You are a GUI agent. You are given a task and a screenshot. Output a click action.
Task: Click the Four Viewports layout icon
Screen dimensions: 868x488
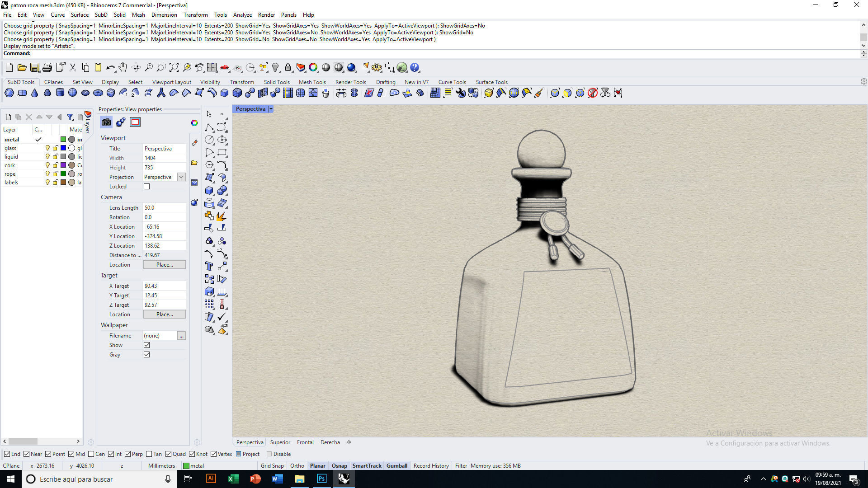[x=212, y=68]
